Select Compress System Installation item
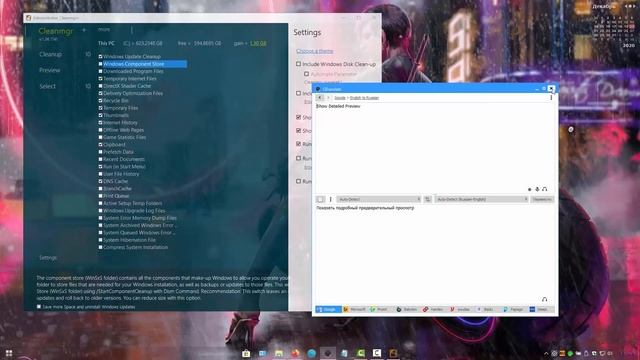Image resolution: width=640 pixels, height=360 pixels. point(136,247)
